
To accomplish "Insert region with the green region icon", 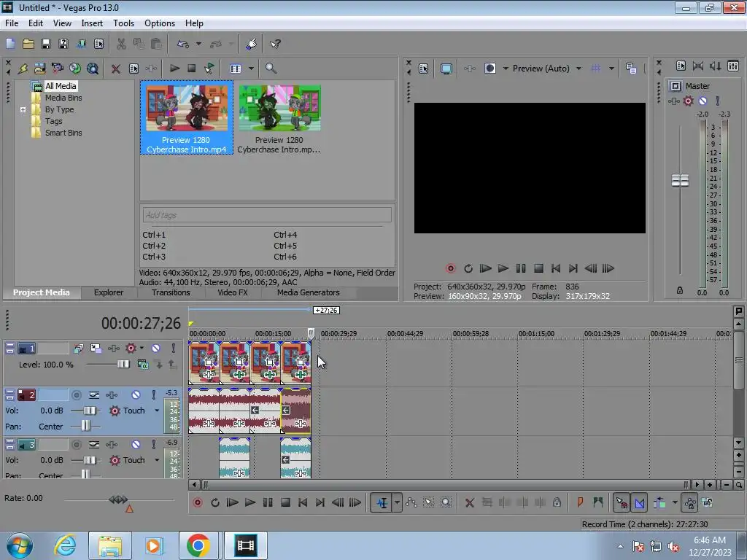I will point(597,502).
